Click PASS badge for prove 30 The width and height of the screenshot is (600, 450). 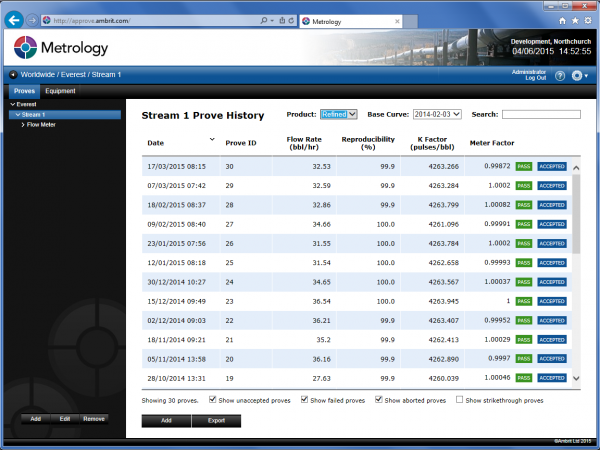click(524, 166)
